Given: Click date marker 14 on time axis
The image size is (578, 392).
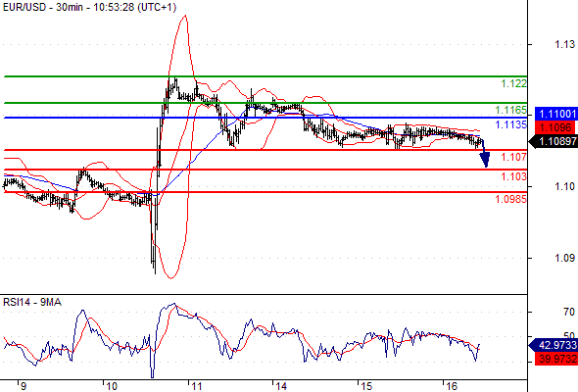Looking at the screenshot, I should tap(281, 386).
